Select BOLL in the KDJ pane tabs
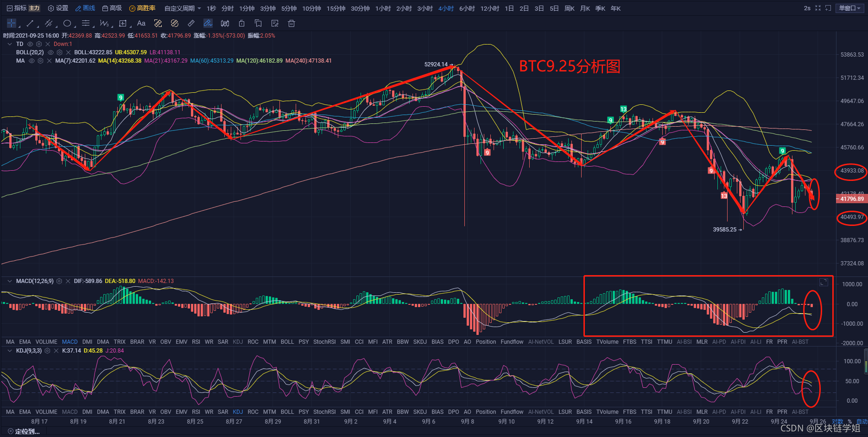This screenshot has height=437, width=868. point(287,412)
